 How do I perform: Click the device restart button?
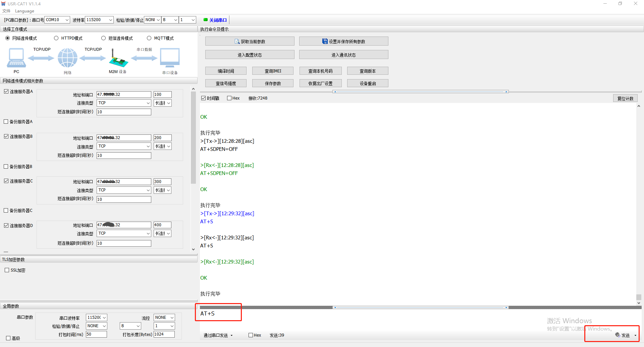(368, 83)
